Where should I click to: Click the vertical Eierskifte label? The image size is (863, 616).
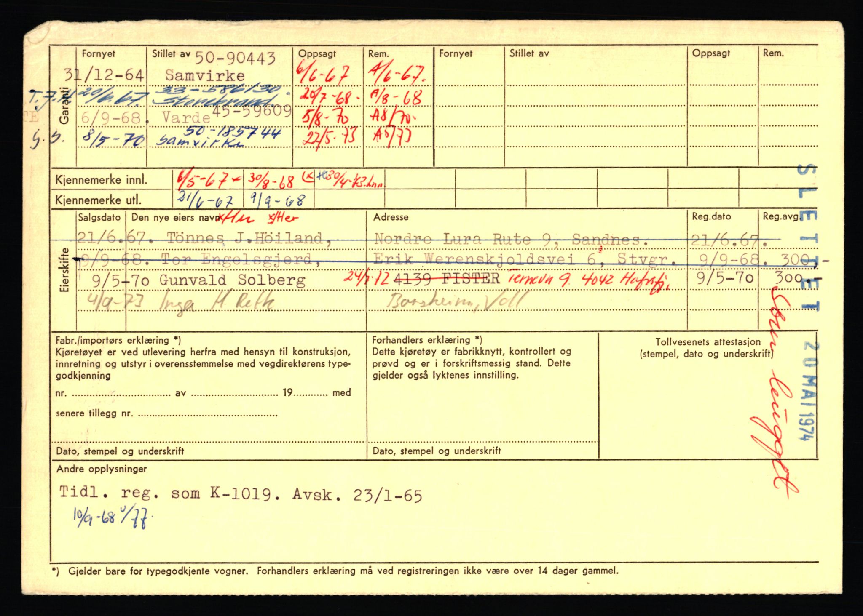tap(64, 270)
